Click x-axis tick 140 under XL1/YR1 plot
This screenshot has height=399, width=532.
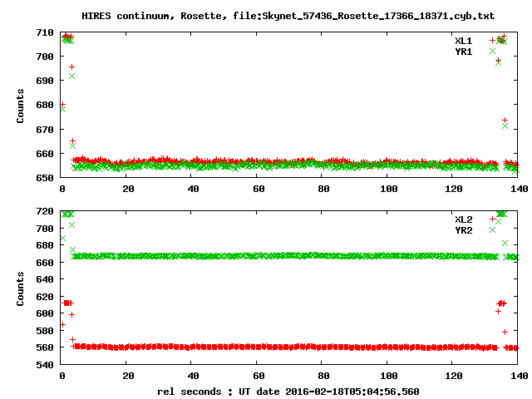tap(519, 189)
